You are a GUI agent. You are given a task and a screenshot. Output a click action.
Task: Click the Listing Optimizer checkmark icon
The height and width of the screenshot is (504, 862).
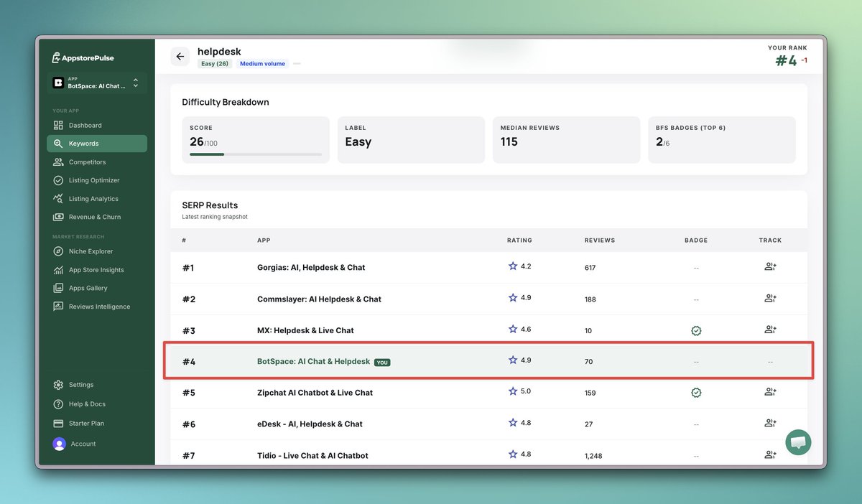(x=58, y=180)
